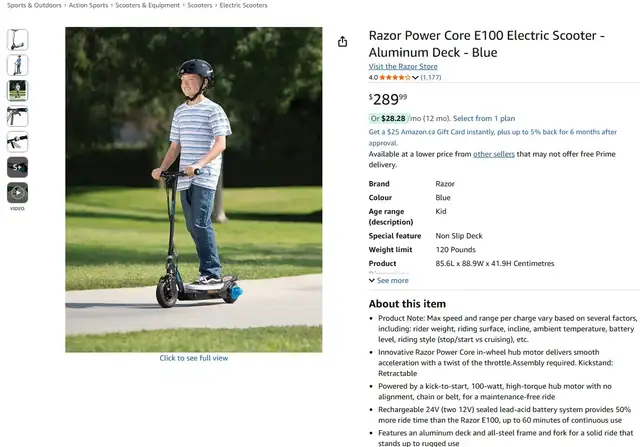The width and height of the screenshot is (640, 447).
Task: Select the thumbnail of a kid standing with the scooter
Action: point(18,65)
